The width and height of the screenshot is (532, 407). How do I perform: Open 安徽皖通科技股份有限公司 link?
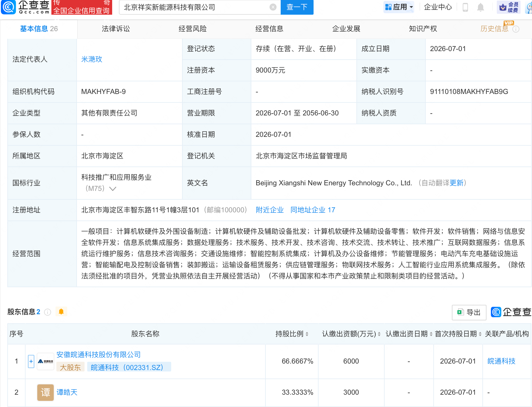(x=98, y=355)
